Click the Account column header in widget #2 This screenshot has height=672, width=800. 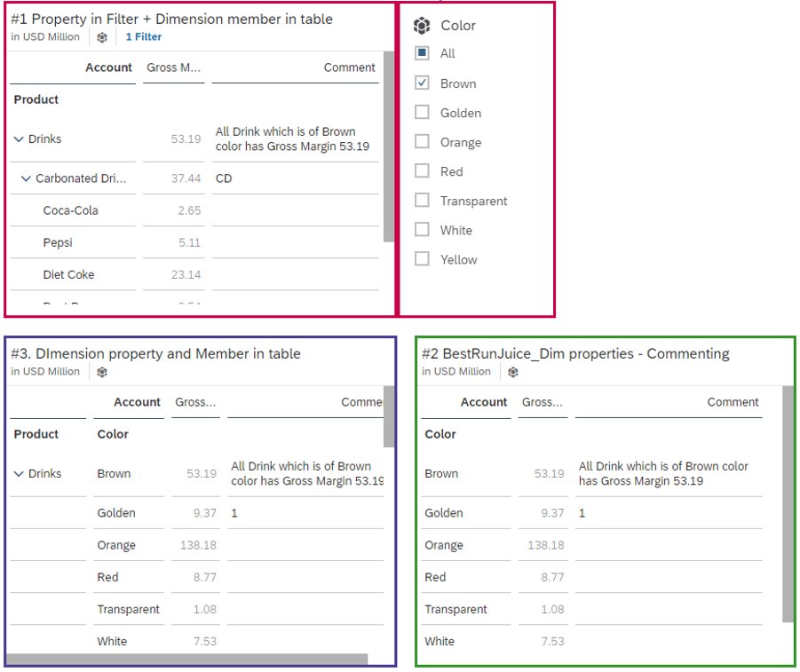coord(484,402)
